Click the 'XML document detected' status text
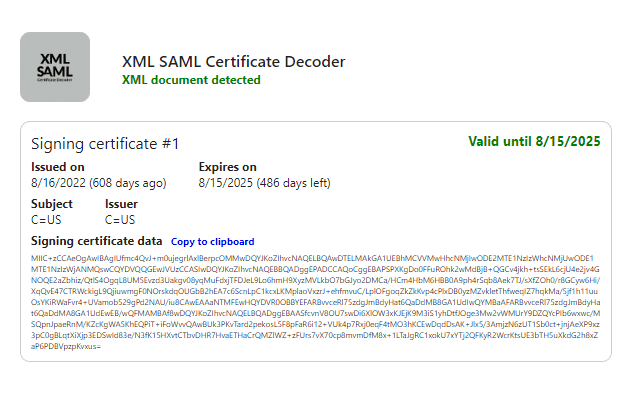This screenshot has height=400, width=640. [191, 80]
